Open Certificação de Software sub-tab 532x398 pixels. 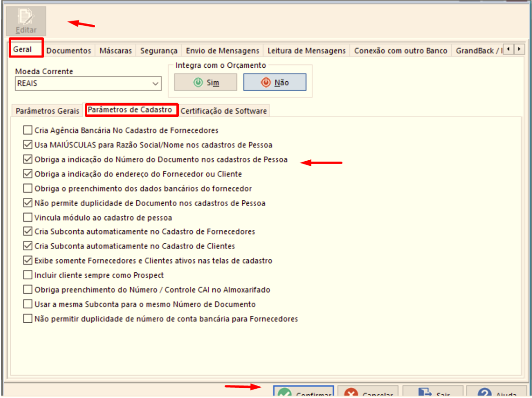pos(224,111)
